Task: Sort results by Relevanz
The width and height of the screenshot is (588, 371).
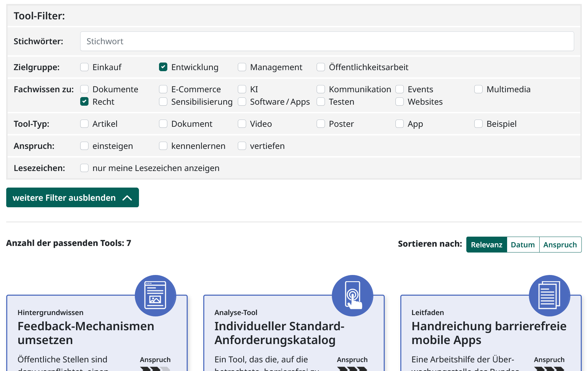Action: 487,245
